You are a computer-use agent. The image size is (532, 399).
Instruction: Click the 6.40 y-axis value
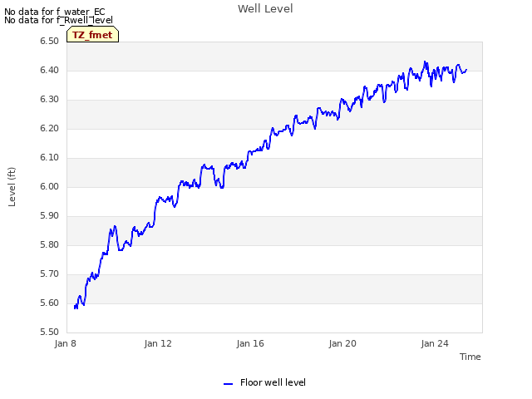[x=50, y=70]
